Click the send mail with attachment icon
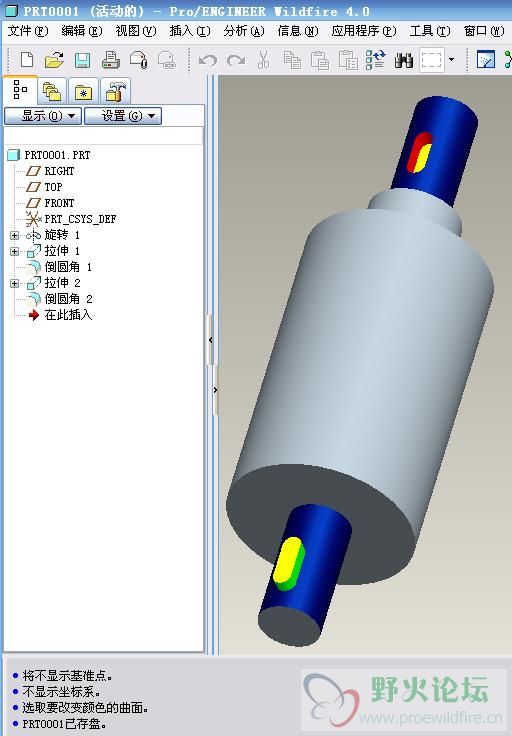 tap(139, 60)
